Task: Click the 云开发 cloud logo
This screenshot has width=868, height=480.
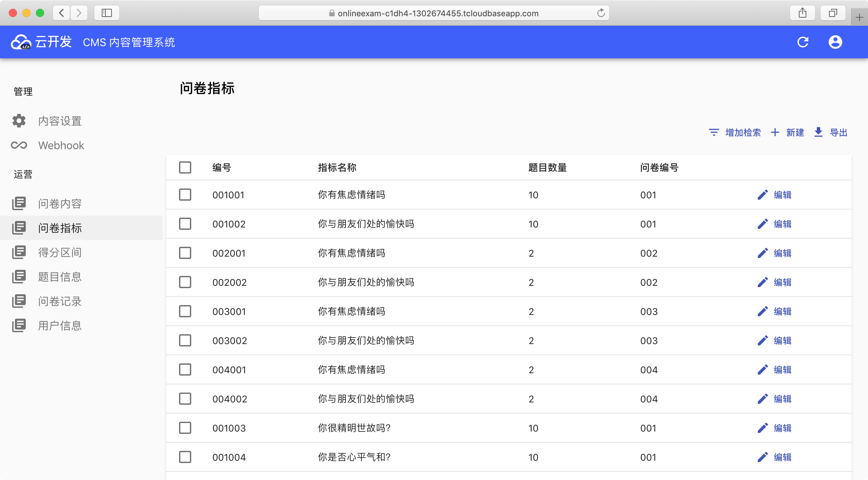Action: (21, 42)
